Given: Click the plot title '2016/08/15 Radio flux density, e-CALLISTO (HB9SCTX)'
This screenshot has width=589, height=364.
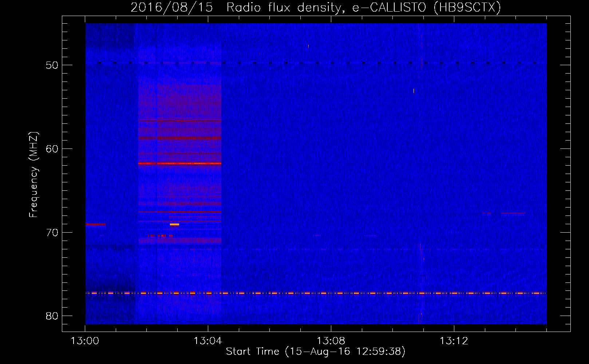Looking at the screenshot, I should pyautogui.click(x=316, y=7).
